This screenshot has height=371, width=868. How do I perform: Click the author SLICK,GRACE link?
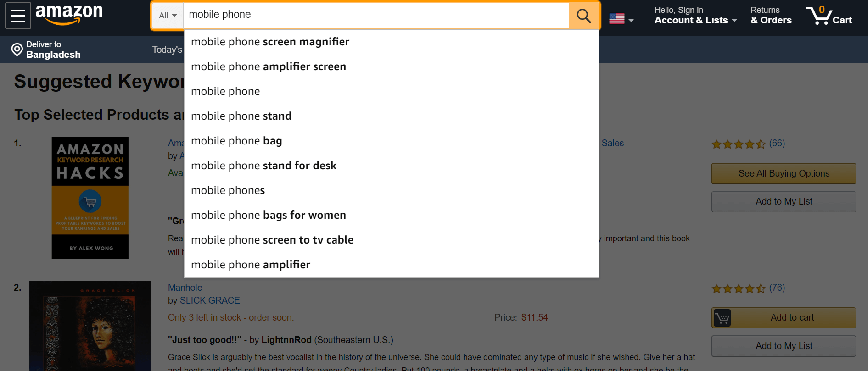click(x=210, y=300)
